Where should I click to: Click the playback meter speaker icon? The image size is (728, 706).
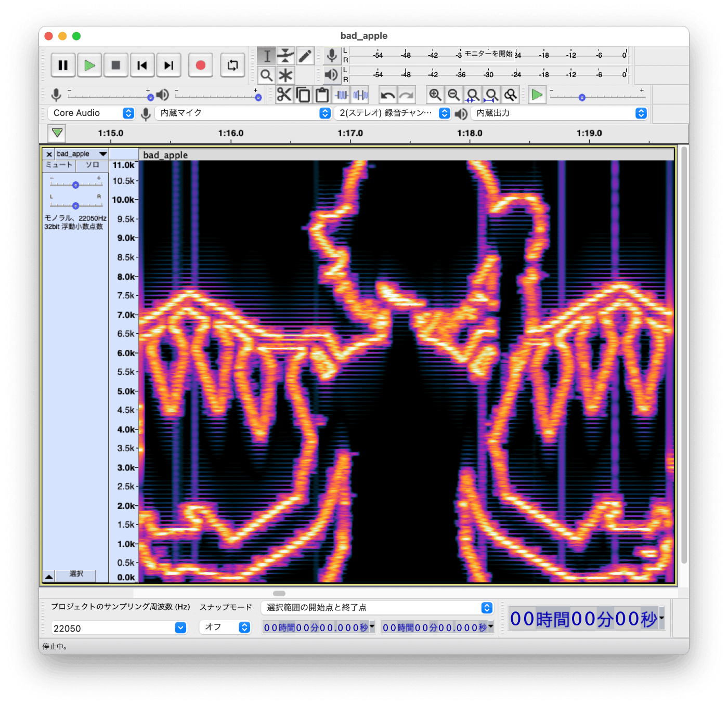(x=331, y=75)
